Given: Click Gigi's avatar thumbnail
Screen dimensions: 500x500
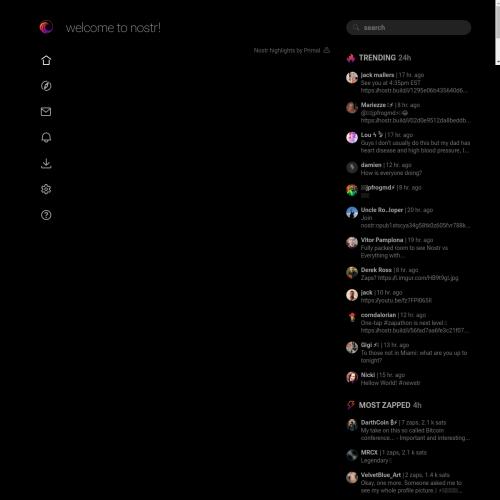Looking at the screenshot, I should pos(352,347).
